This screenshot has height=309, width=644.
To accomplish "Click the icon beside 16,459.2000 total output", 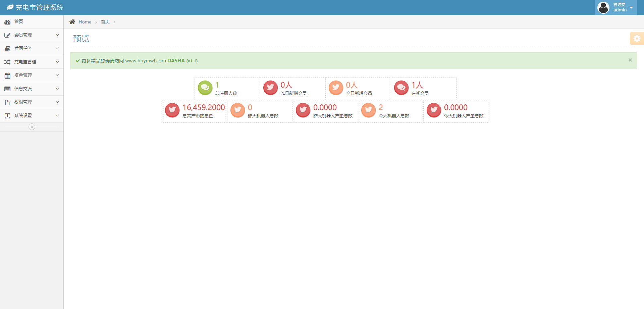I will pyautogui.click(x=172, y=110).
